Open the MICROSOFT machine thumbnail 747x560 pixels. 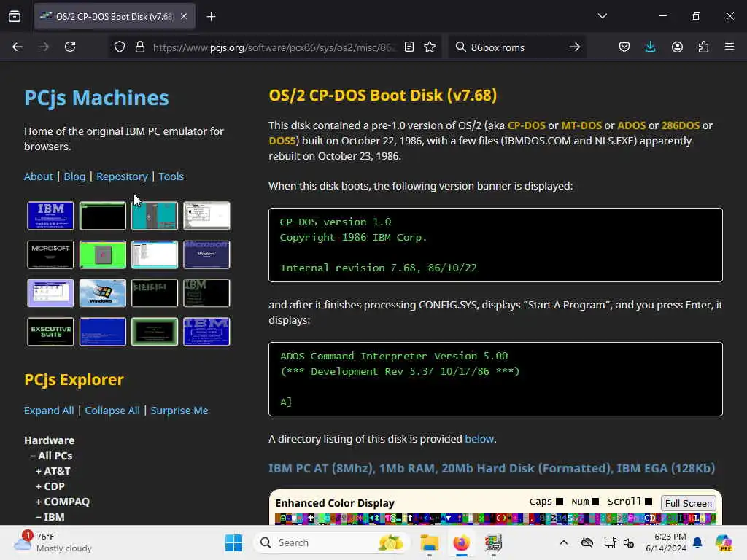50,254
